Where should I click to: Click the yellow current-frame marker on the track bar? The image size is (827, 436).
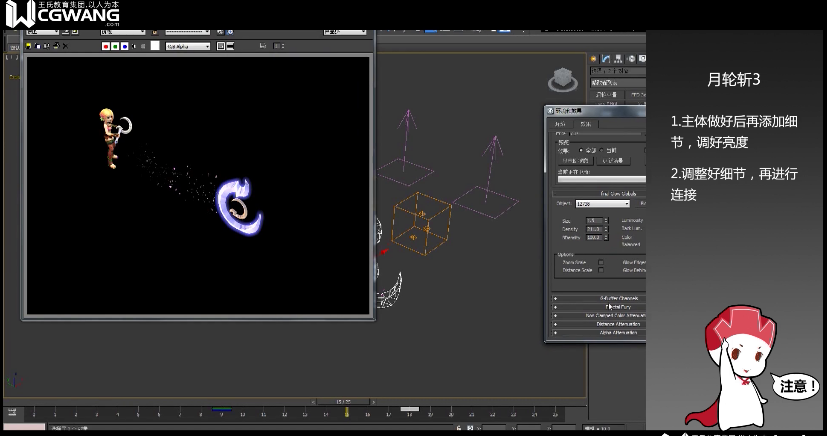[x=347, y=412]
